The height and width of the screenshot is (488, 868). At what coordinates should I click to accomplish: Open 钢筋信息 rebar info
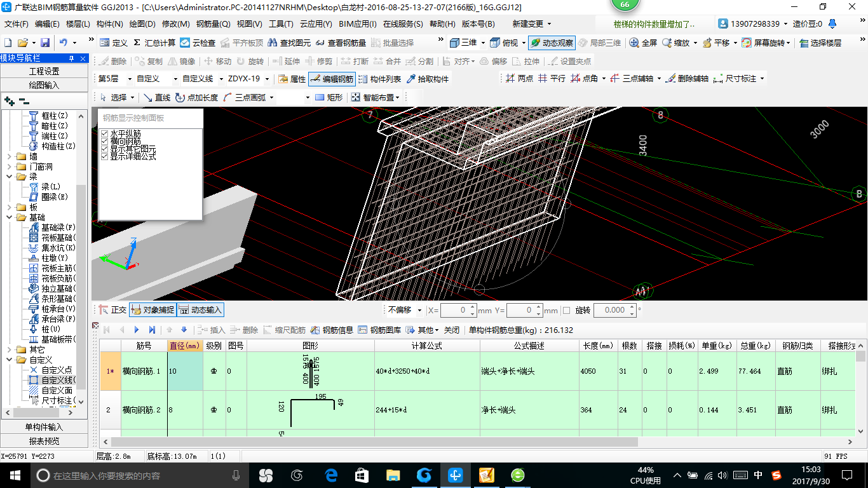coord(331,330)
